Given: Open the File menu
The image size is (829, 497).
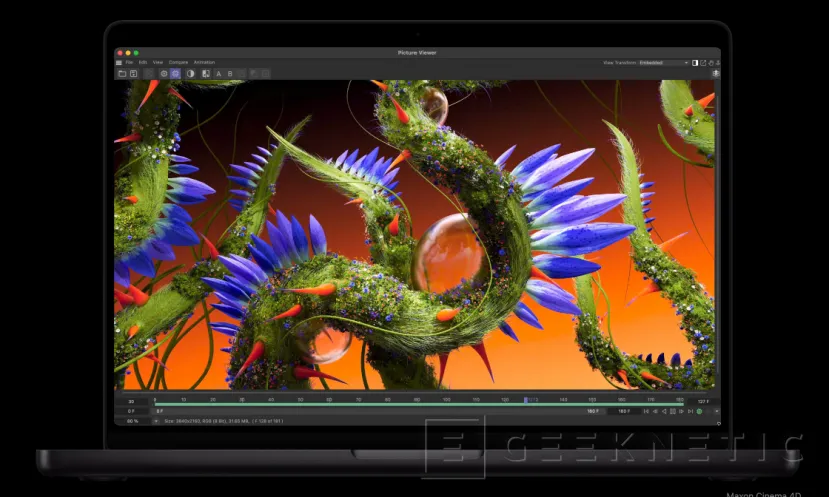Looking at the screenshot, I should pyautogui.click(x=129, y=62).
